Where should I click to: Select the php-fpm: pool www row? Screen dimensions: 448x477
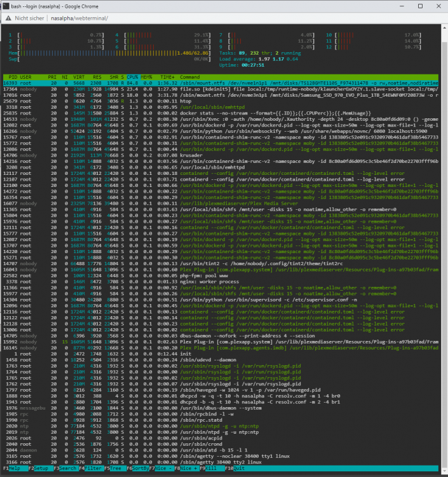221,275
